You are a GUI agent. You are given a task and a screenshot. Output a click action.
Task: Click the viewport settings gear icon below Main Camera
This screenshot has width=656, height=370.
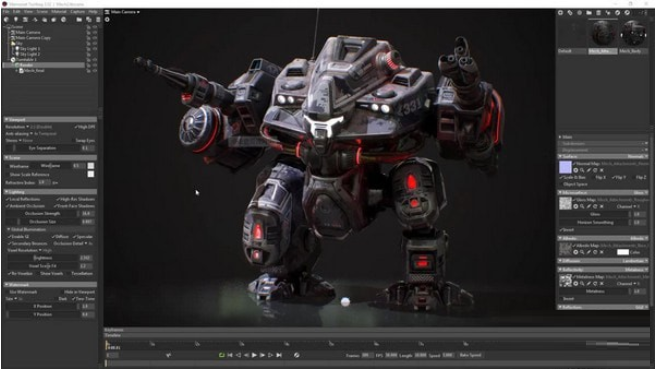(x=107, y=19)
